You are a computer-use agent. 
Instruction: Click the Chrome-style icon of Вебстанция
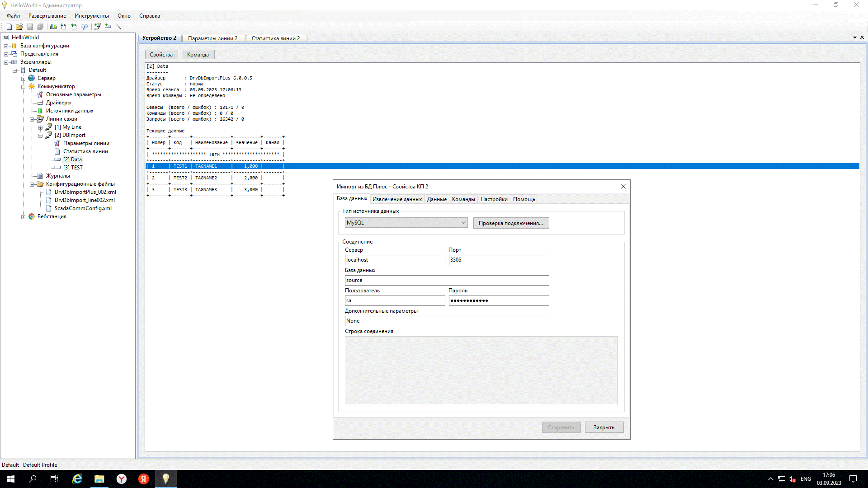[x=32, y=216]
